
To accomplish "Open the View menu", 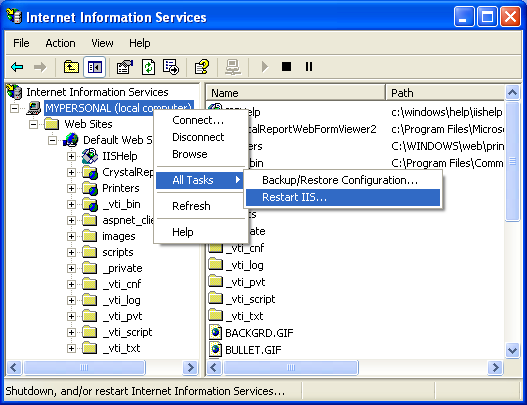I will [x=102, y=43].
